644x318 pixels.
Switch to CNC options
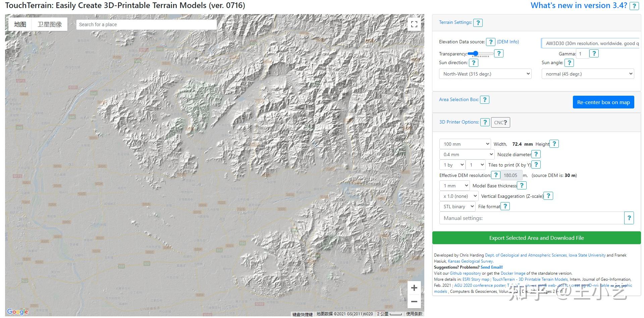[x=500, y=123]
